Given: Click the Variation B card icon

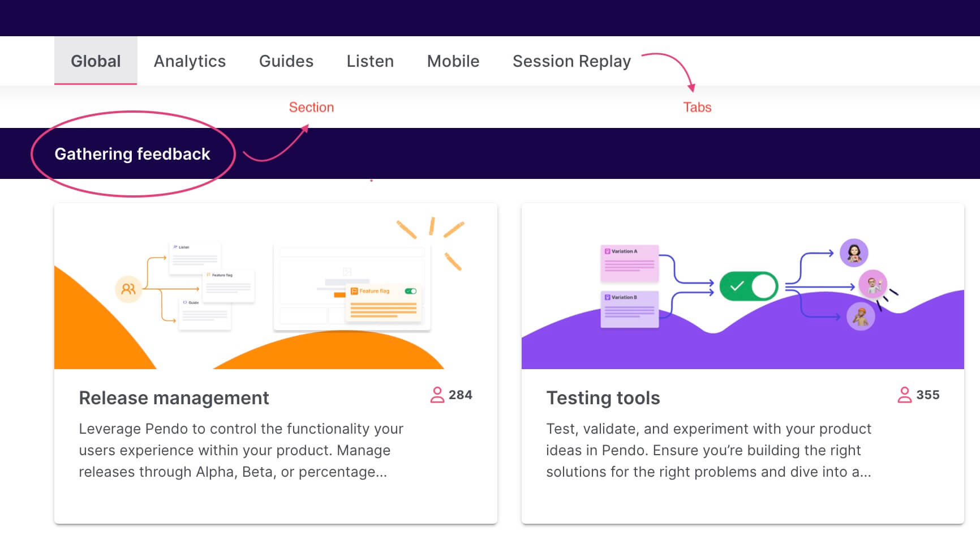Looking at the screenshot, I should click(607, 297).
